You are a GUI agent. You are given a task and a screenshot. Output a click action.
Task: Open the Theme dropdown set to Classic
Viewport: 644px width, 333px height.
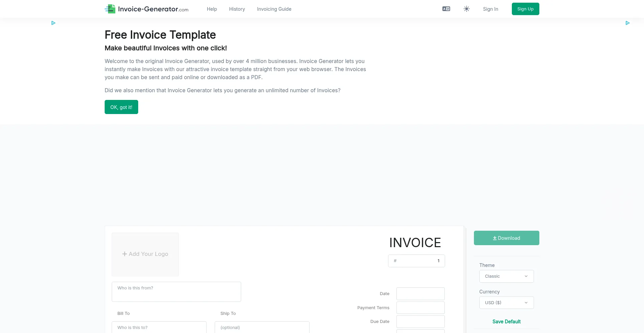[x=506, y=276]
